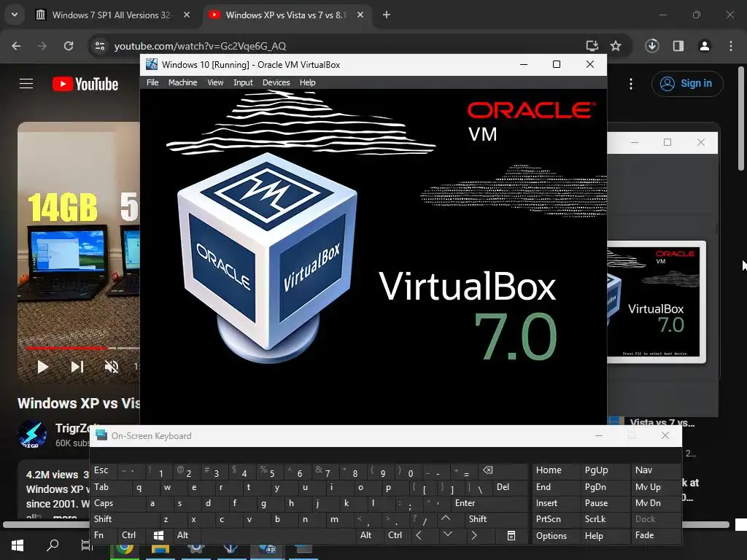
Task: Open Windows taskbar search
Action: point(53,545)
